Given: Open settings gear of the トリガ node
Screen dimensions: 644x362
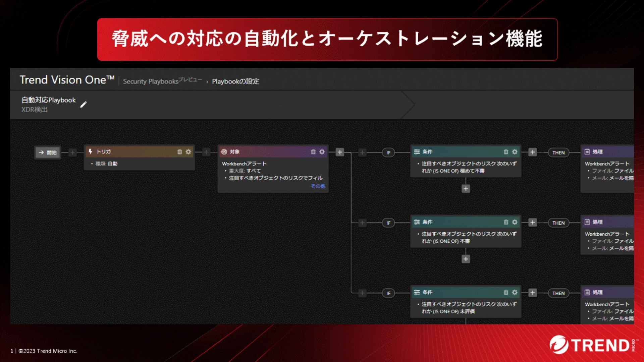Looking at the screenshot, I should (189, 152).
